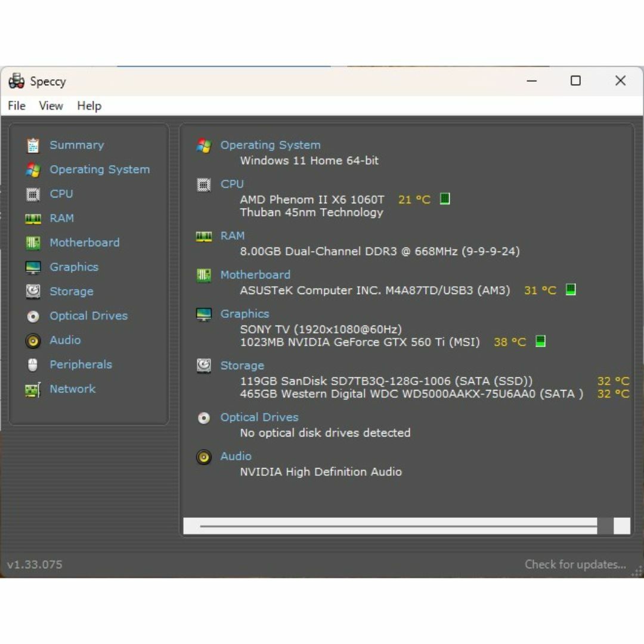Open the View menu
The width and height of the screenshot is (644, 644).
point(51,106)
